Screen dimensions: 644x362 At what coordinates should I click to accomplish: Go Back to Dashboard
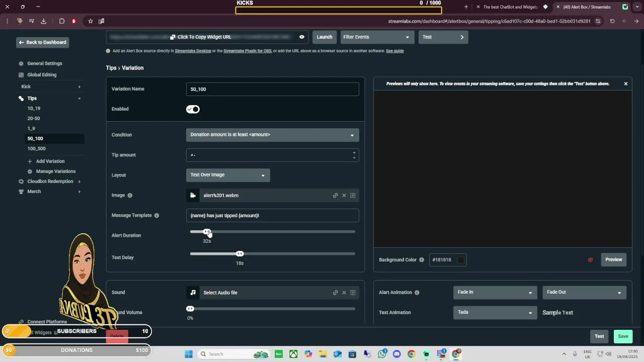[42, 42]
